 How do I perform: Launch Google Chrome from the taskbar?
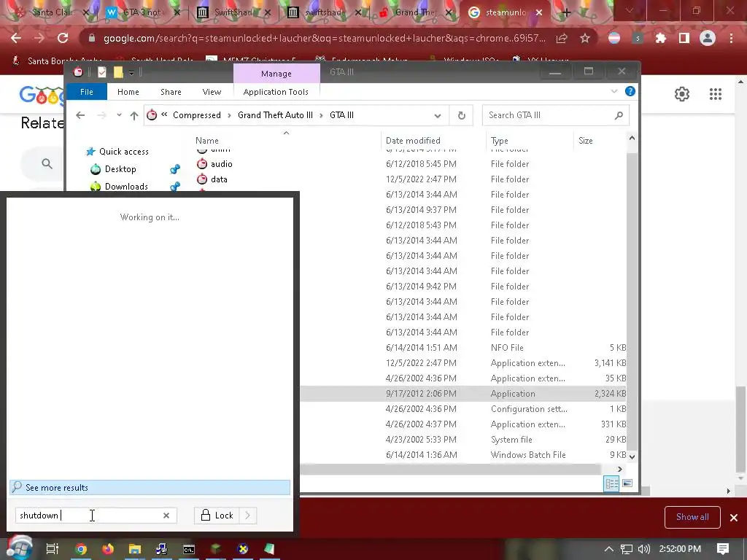pyautogui.click(x=81, y=549)
